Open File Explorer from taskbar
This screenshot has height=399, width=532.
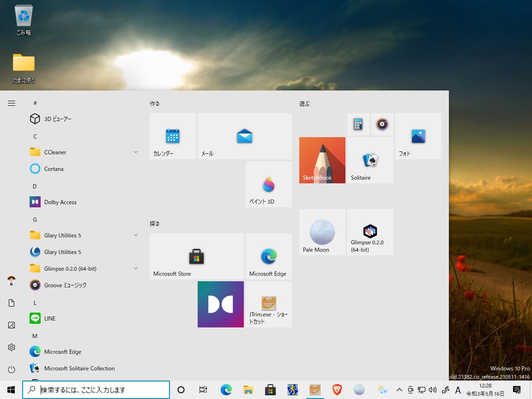coord(248,390)
